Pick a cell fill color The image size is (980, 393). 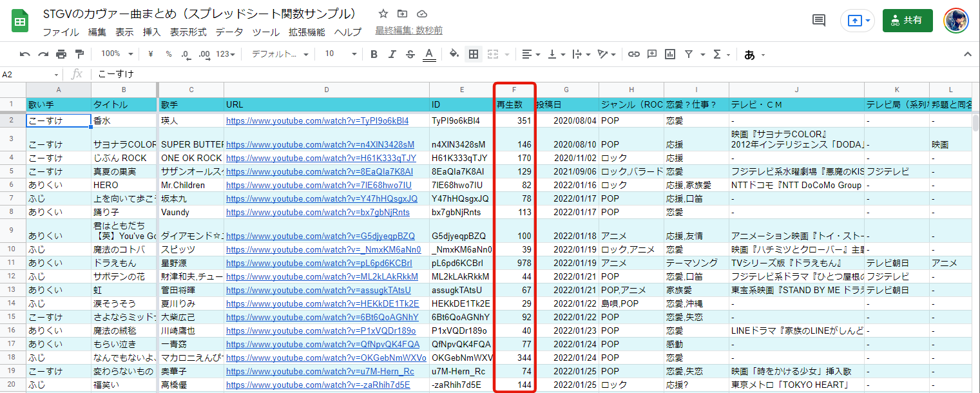(x=454, y=54)
